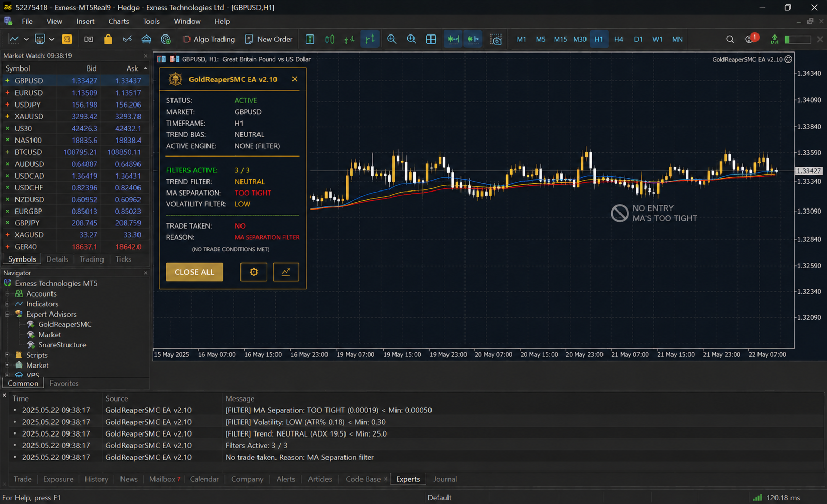Select the M15 timeframe
The width and height of the screenshot is (827, 504).
click(560, 39)
